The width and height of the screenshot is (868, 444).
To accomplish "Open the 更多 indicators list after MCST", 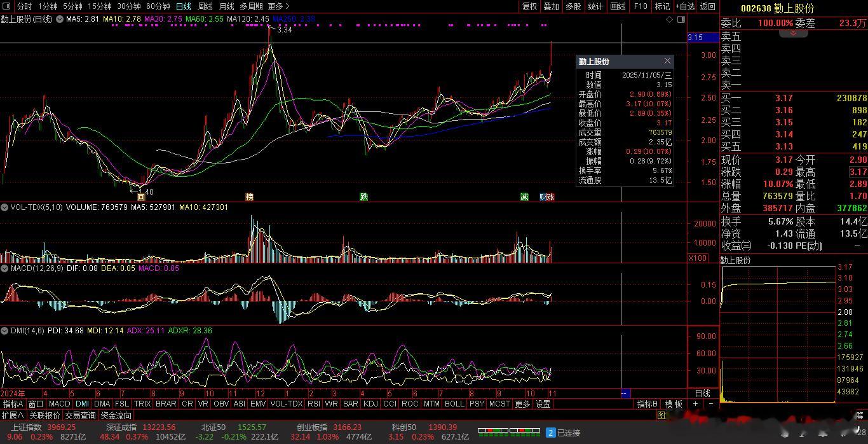I will point(522,404).
